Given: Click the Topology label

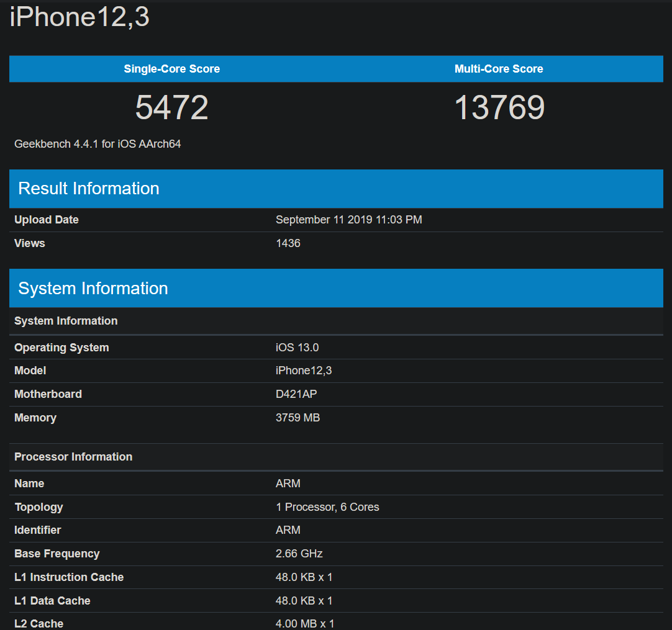Looking at the screenshot, I should click(x=39, y=507).
